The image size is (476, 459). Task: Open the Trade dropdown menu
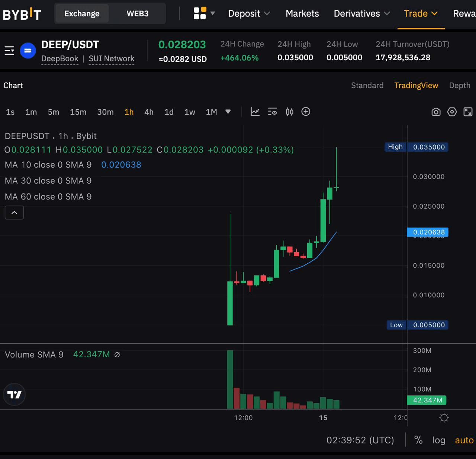click(421, 14)
